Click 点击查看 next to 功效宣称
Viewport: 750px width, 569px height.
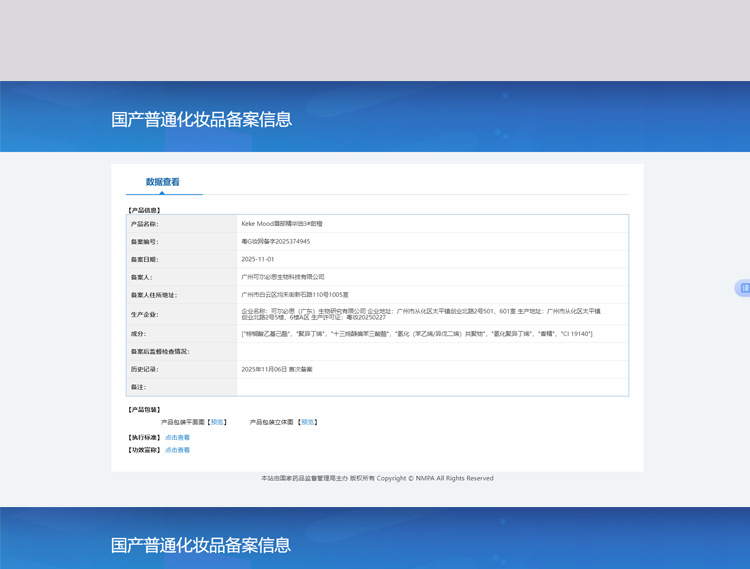177,450
